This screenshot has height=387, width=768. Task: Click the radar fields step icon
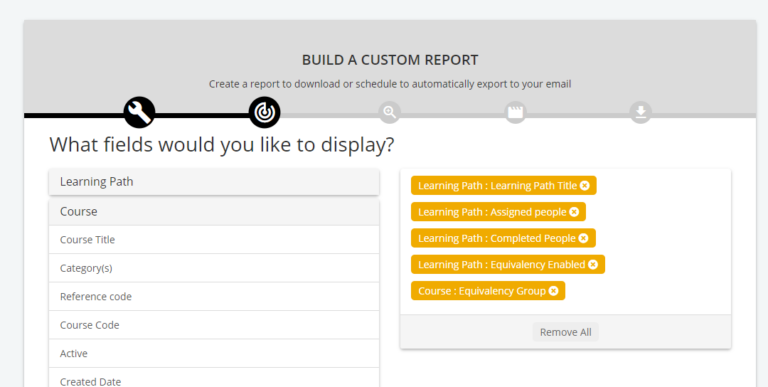[264, 112]
